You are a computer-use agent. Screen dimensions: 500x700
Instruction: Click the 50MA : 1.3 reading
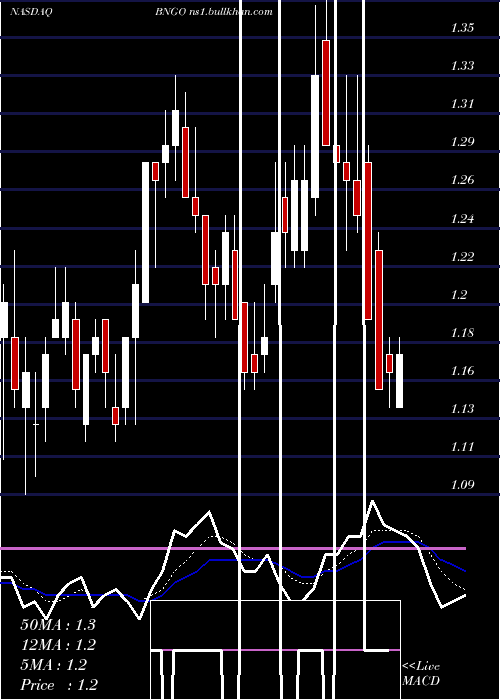click(58, 625)
